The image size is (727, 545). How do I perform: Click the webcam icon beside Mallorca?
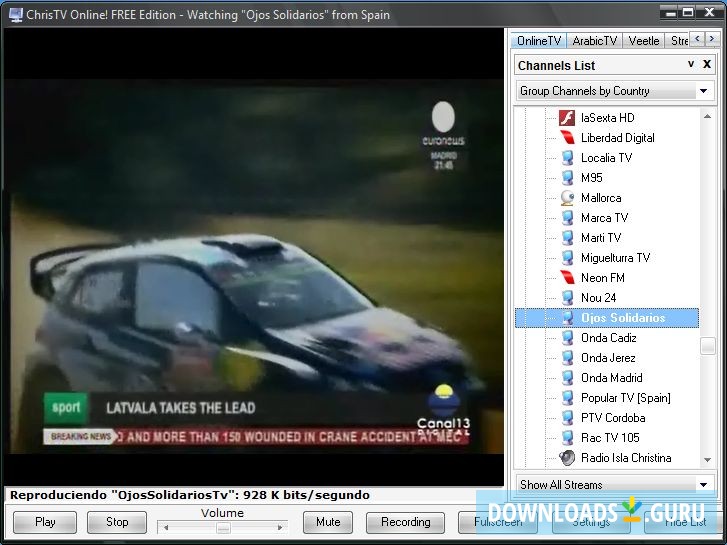(x=567, y=198)
